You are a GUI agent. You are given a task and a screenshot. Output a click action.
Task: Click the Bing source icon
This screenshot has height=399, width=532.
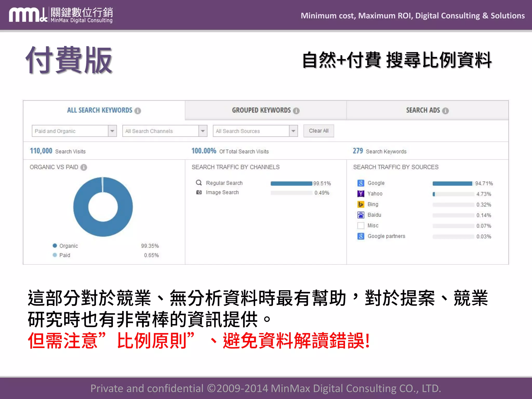pos(361,204)
